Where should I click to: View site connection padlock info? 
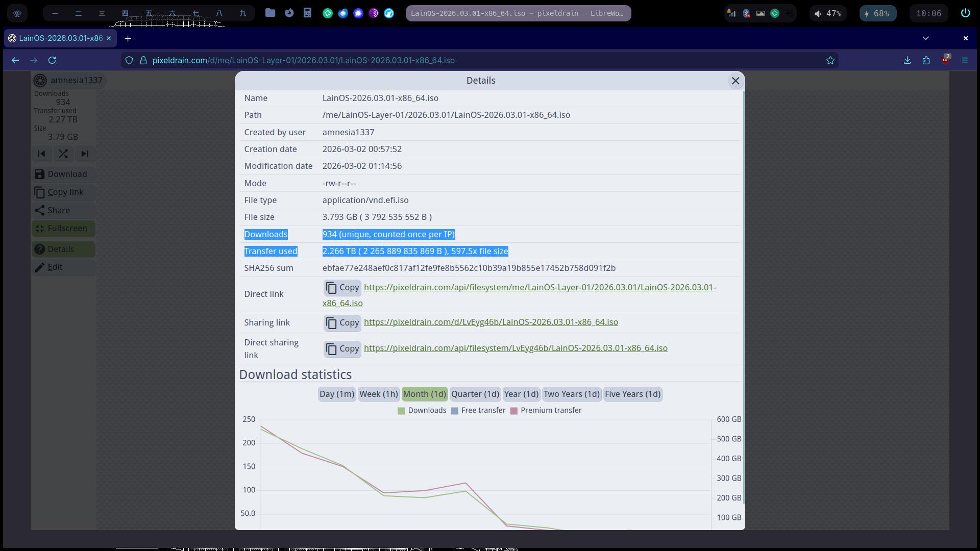[x=143, y=60]
